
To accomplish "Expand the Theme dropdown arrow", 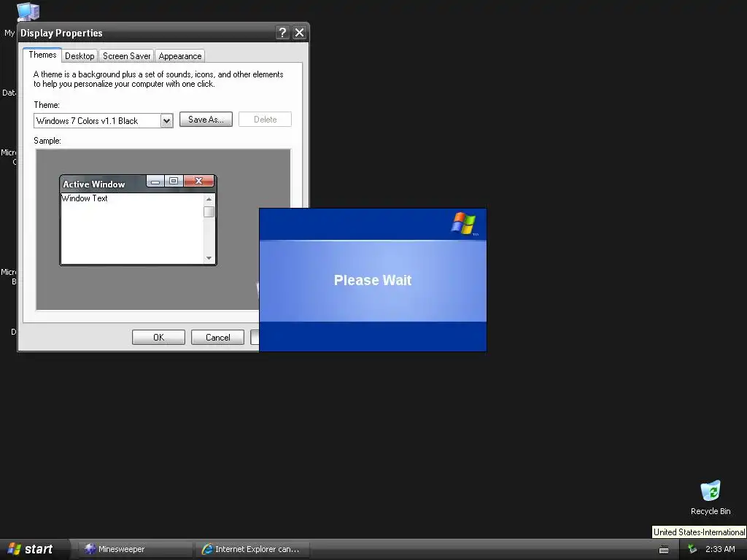I will pyautogui.click(x=166, y=121).
